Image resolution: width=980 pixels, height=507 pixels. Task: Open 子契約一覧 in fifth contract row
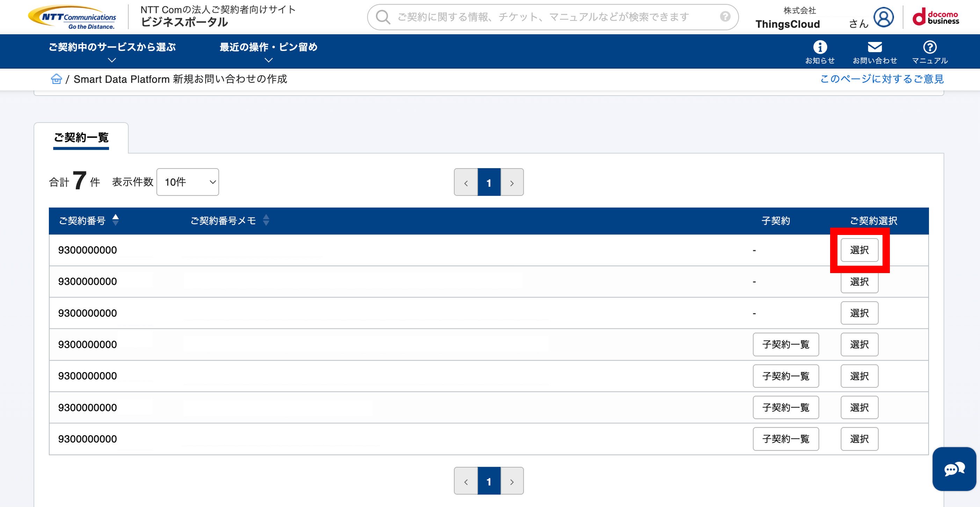click(786, 376)
